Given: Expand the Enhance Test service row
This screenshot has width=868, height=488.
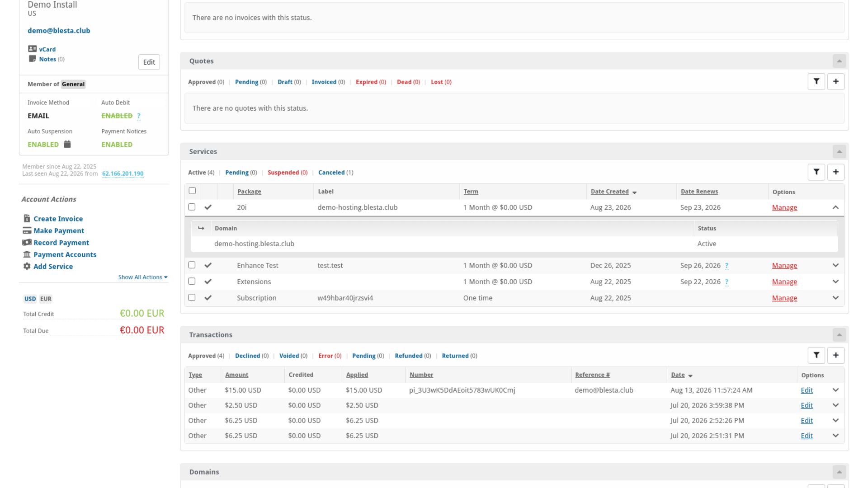Looking at the screenshot, I should (x=835, y=265).
